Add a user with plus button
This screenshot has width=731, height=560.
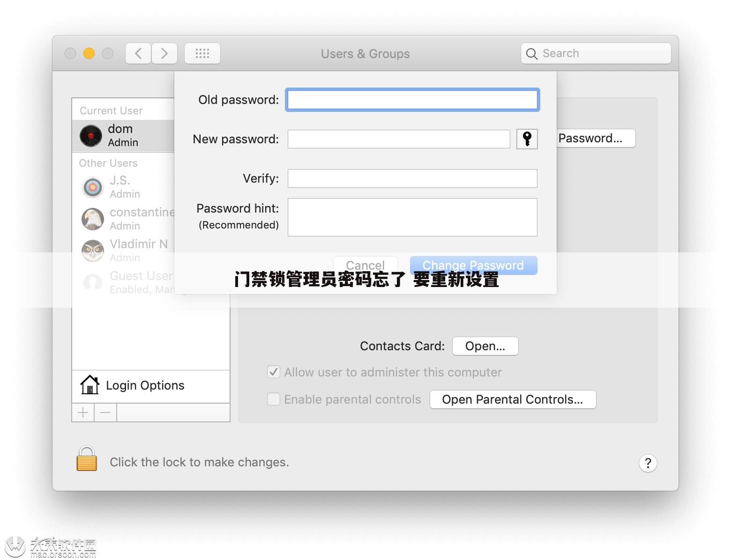click(83, 413)
